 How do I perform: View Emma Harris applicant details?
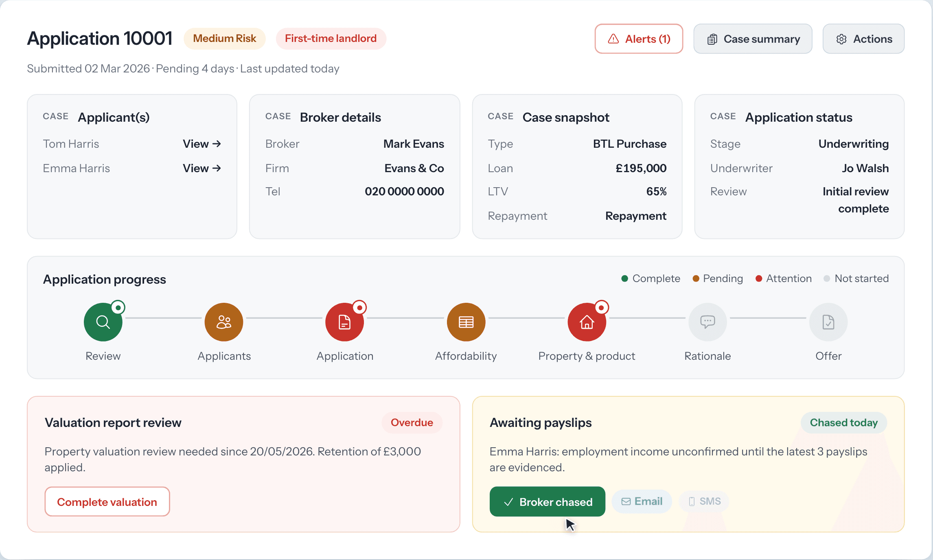pyautogui.click(x=202, y=168)
